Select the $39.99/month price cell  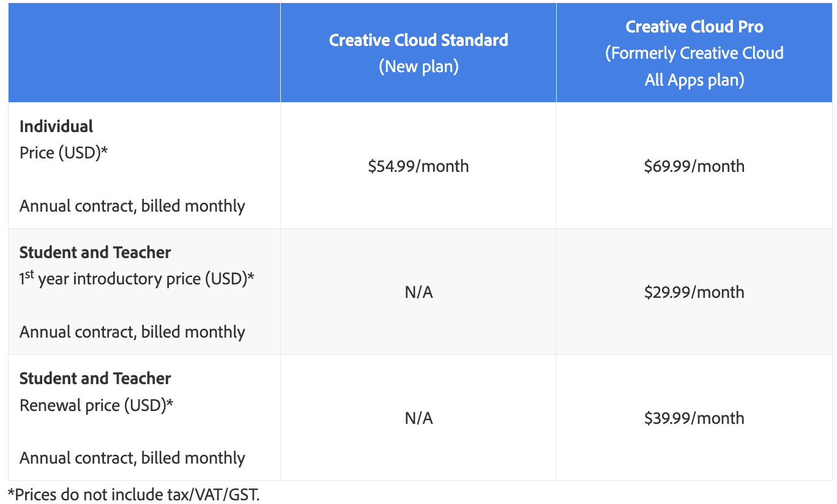point(694,418)
